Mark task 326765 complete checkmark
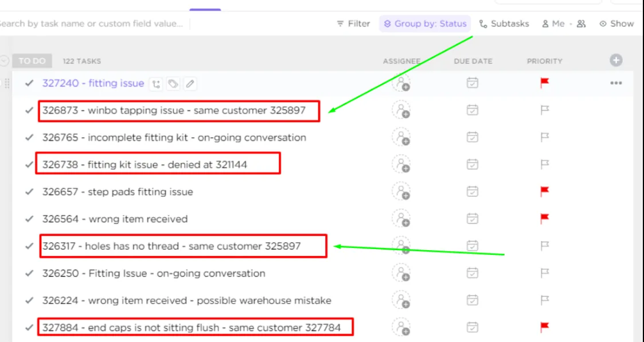 (29, 137)
